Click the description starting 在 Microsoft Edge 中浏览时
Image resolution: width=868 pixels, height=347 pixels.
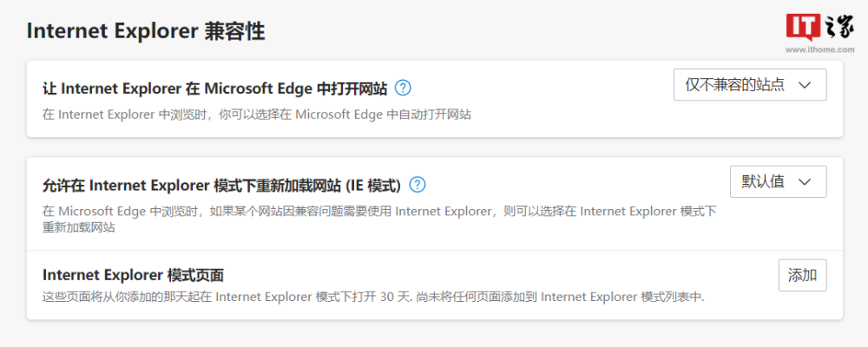pyautogui.click(x=379, y=210)
